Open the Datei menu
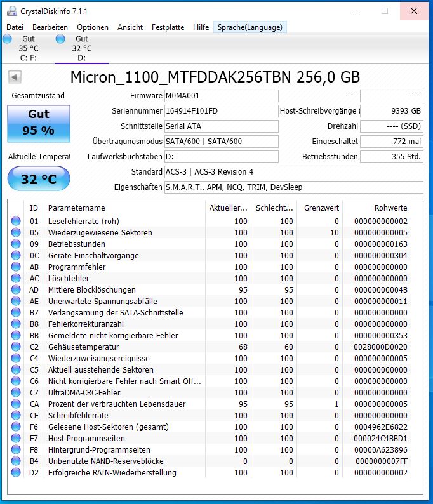 click(x=15, y=27)
